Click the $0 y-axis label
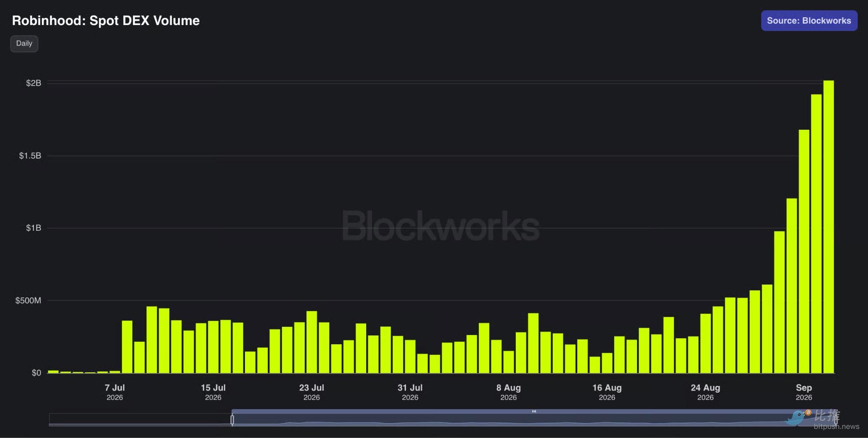 tap(36, 373)
